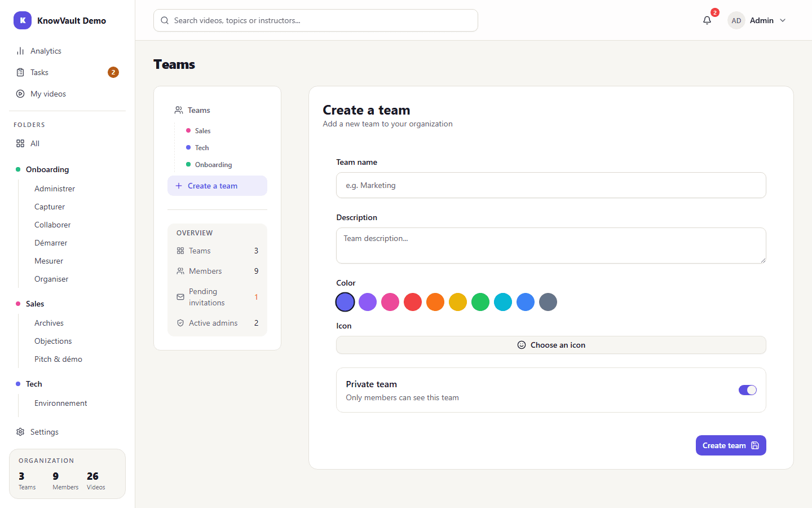Open the Admin account dropdown
Screen dimensions: 812x508
tap(757, 20)
